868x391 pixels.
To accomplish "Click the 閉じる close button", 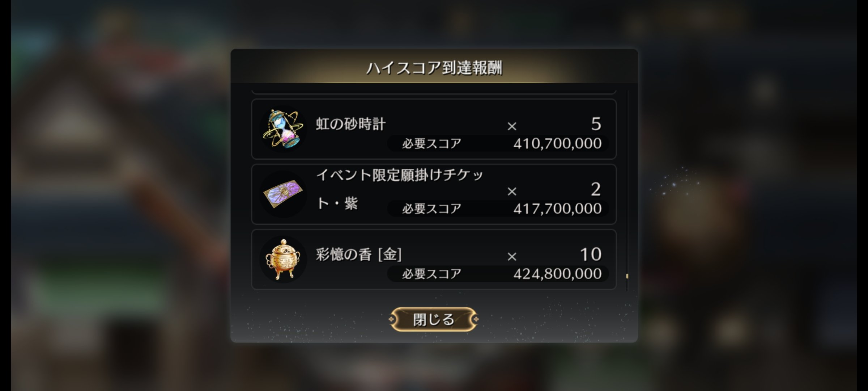I will click(x=434, y=319).
